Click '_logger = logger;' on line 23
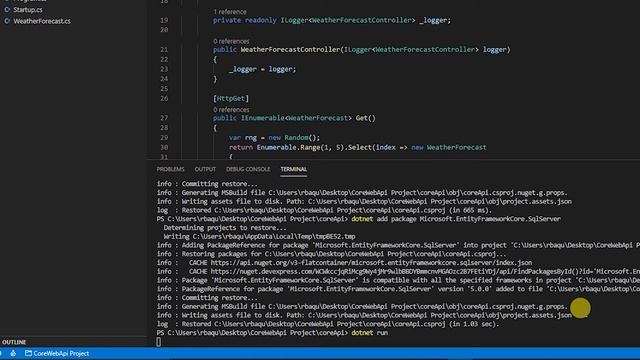This screenshot has height=360, width=640. [x=262, y=69]
